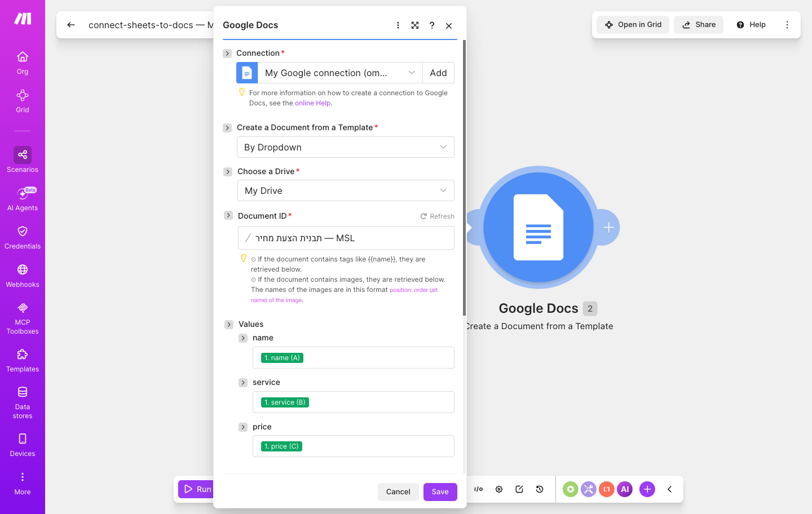Screen dimensions: 812x514
Task: Click the green gear tools icon
Action: point(571,489)
